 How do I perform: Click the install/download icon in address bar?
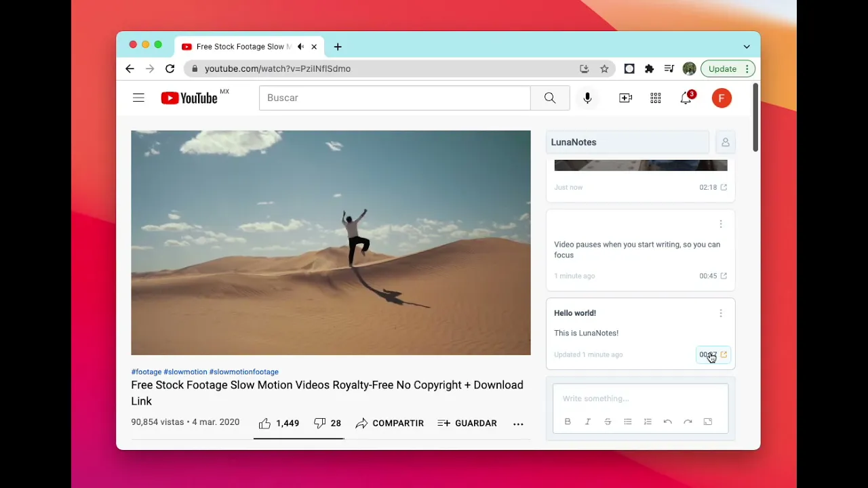tap(584, 68)
